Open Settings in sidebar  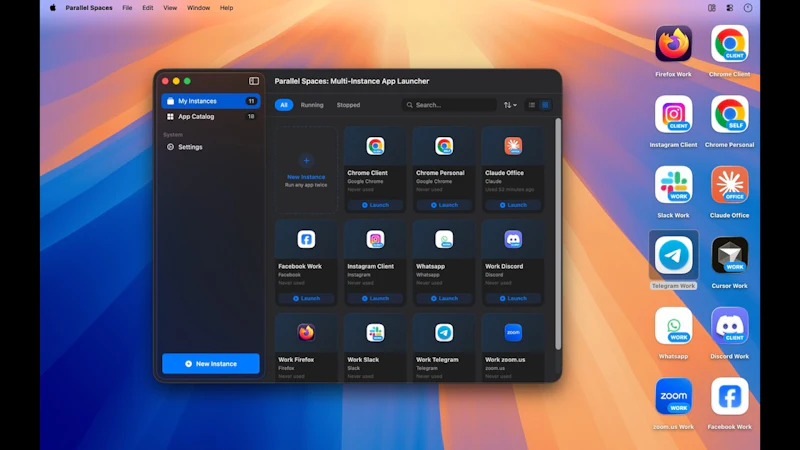coord(211,147)
